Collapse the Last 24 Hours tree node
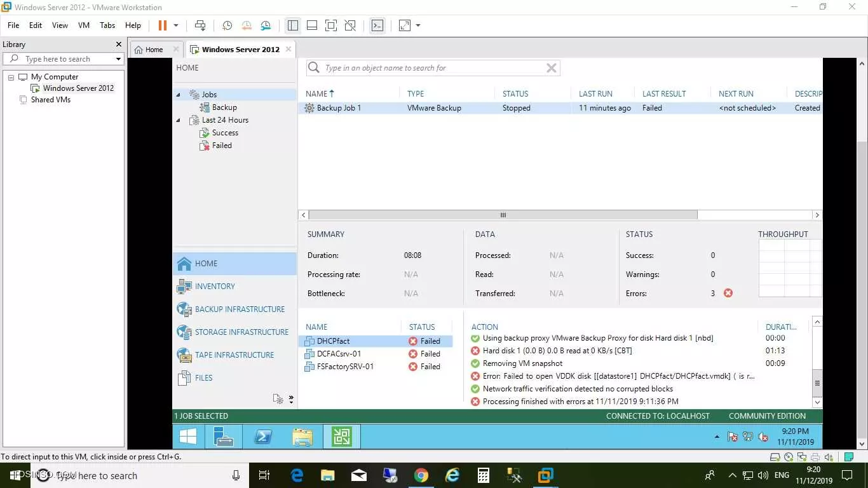Image resolution: width=868 pixels, height=488 pixels. point(178,120)
